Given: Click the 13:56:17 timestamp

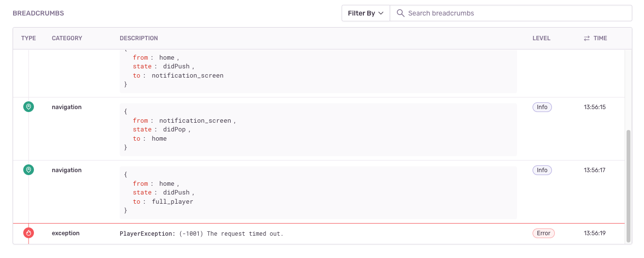Looking at the screenshot, I should pyautogui.click(x=595, y=170).
